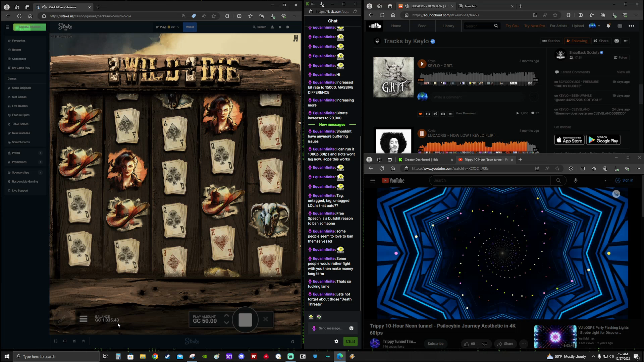
Task: Open SoundCloud notifications bell
Action: click(x=608, y=26)
